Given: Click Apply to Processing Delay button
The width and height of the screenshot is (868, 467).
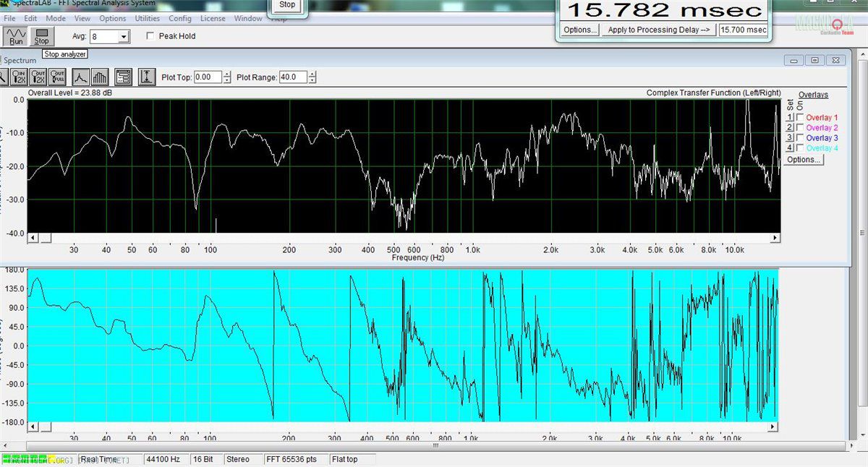Looking at the screenshot, I should point(659,30).
